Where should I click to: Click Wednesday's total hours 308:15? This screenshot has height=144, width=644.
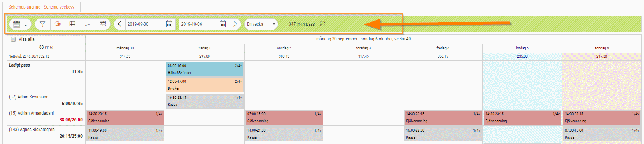point(284,56)
